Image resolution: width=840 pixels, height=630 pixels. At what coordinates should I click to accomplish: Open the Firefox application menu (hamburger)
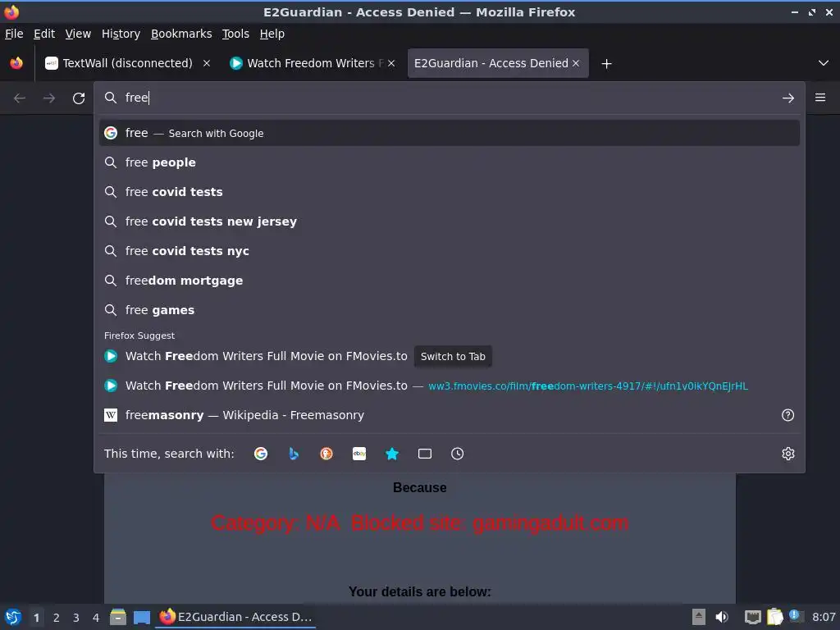click(x=820, y=98)
